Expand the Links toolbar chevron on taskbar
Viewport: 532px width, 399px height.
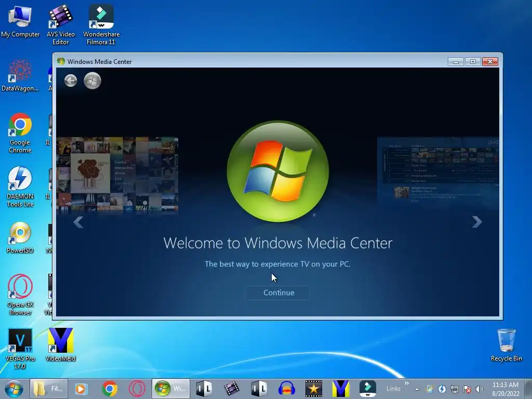pyautogui.click(x=406, y=383)
